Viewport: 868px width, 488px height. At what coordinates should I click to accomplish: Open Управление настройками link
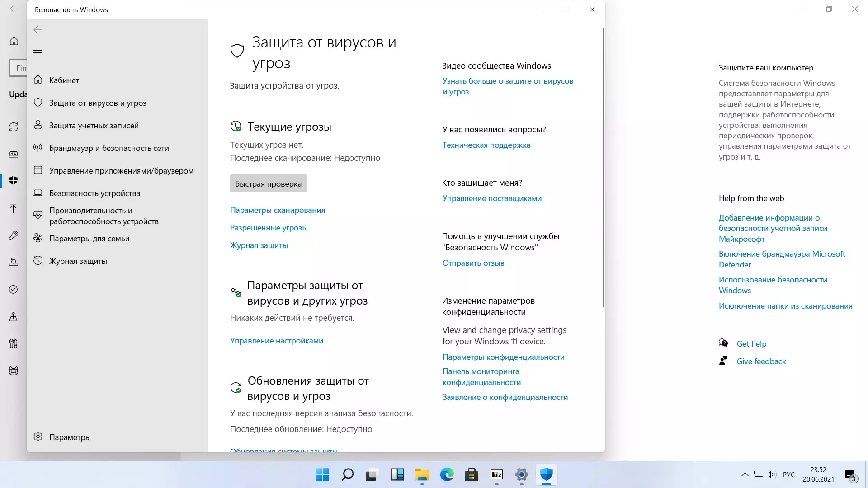(x=277, y=340)
